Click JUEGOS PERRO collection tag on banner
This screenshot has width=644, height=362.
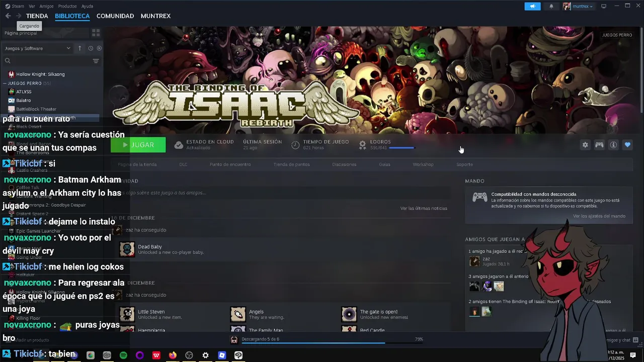[617, 35]
